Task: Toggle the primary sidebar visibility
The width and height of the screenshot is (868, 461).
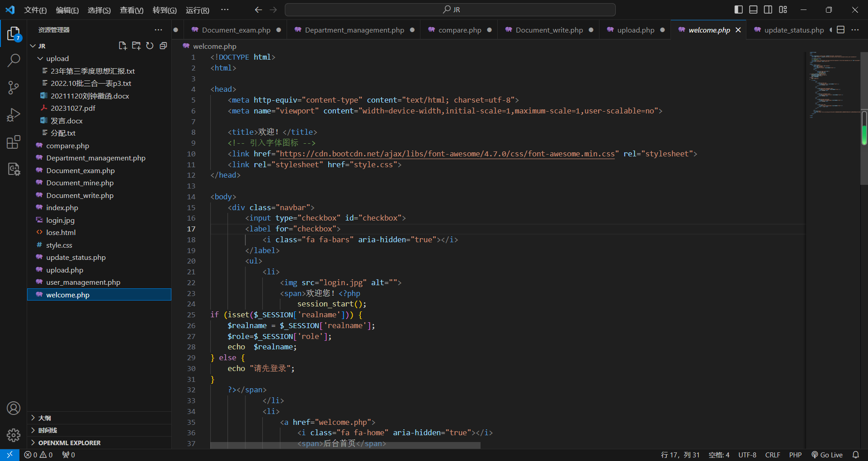Action: pyautogui.click(x=739, y=9)
